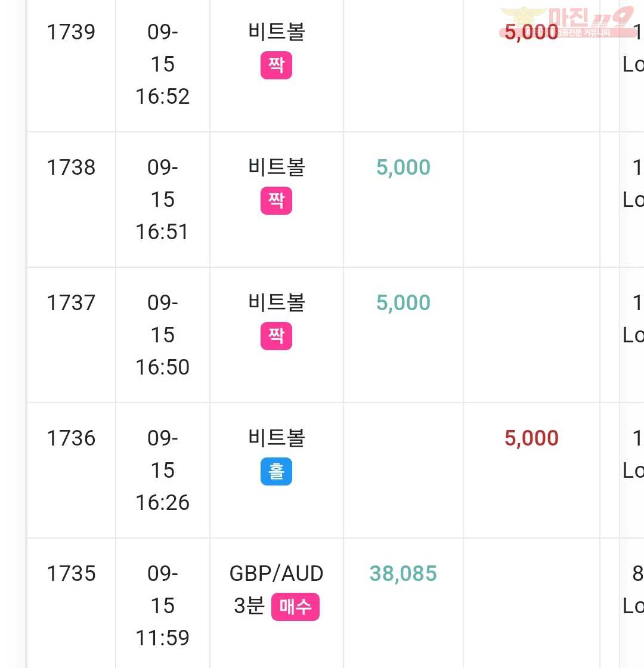Screen dimensions: 644x668
Task: Click the 09-15 16:52 timestamp
Action: coord(162,64)
